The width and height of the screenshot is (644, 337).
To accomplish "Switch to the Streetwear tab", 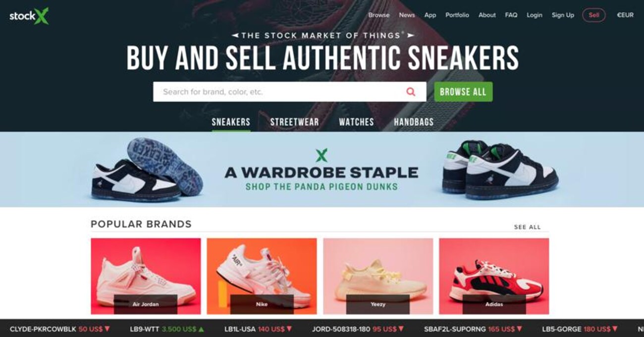I will [294, 122].
